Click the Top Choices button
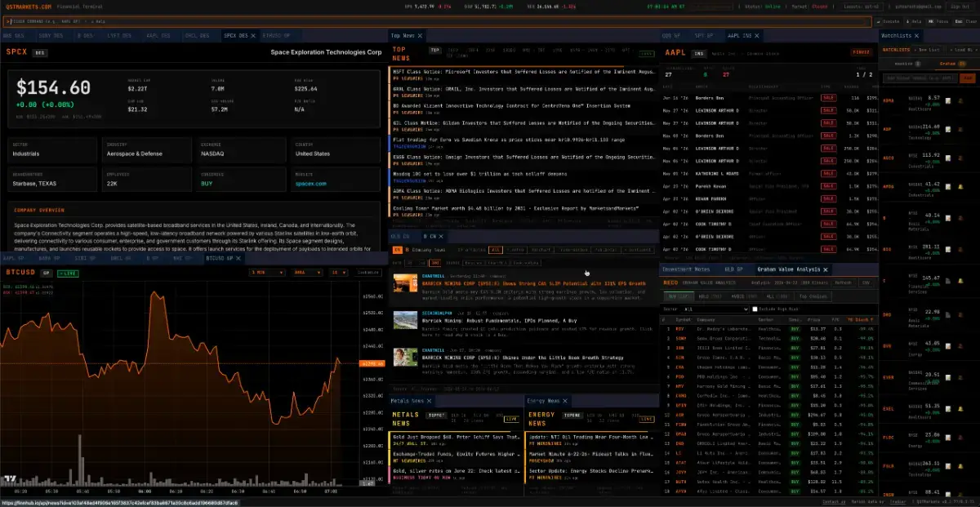980x507 pixels. (813, 296)
